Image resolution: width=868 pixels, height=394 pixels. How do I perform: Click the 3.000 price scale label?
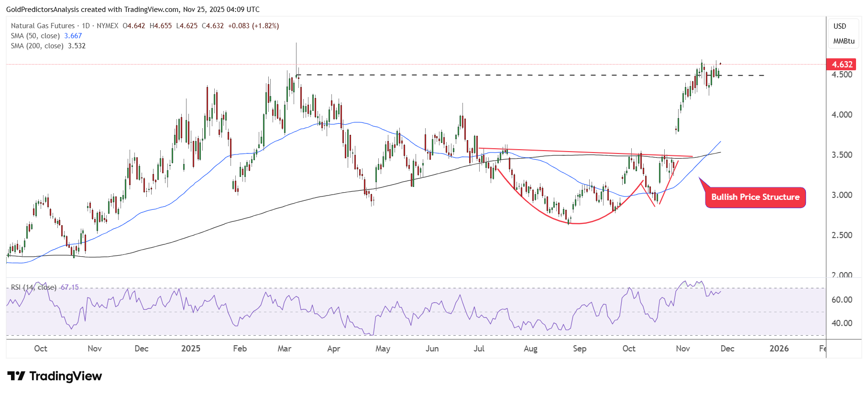841,195
